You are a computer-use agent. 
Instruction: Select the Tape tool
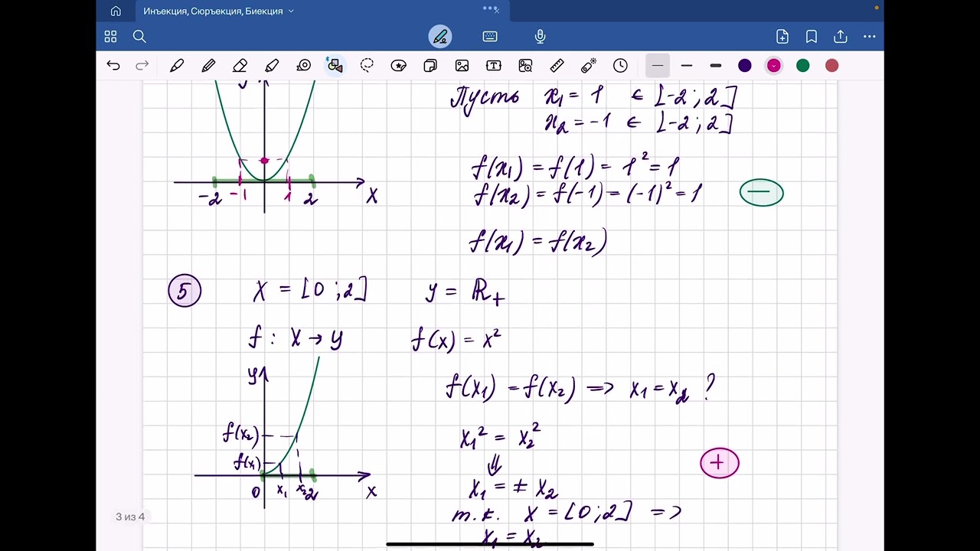(x=304, y=66)
